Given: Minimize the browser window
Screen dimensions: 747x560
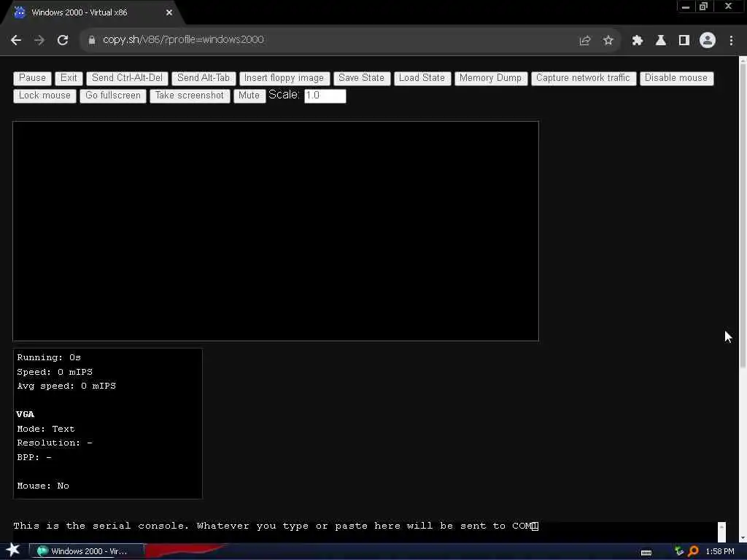Looking at the screenshot, I should coord(686,7).
